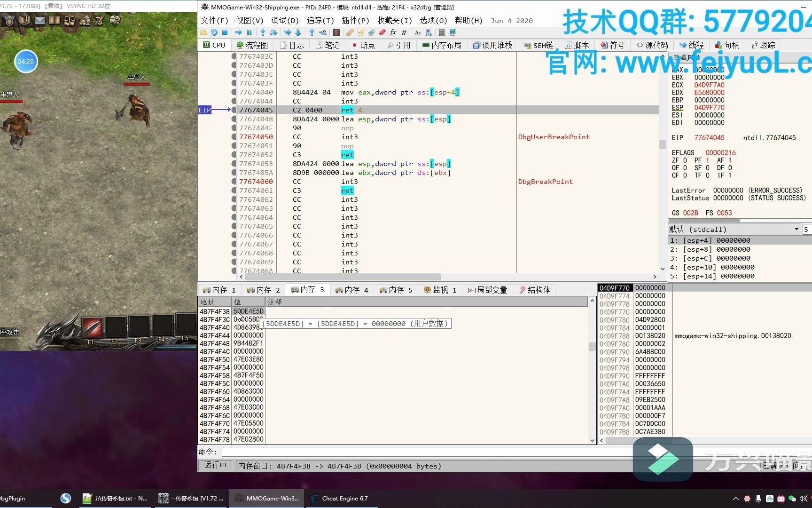Viewport: 812px width, 508px height.
Task: Click the 地址 column header in dump
Action: [x=215, y=302]
